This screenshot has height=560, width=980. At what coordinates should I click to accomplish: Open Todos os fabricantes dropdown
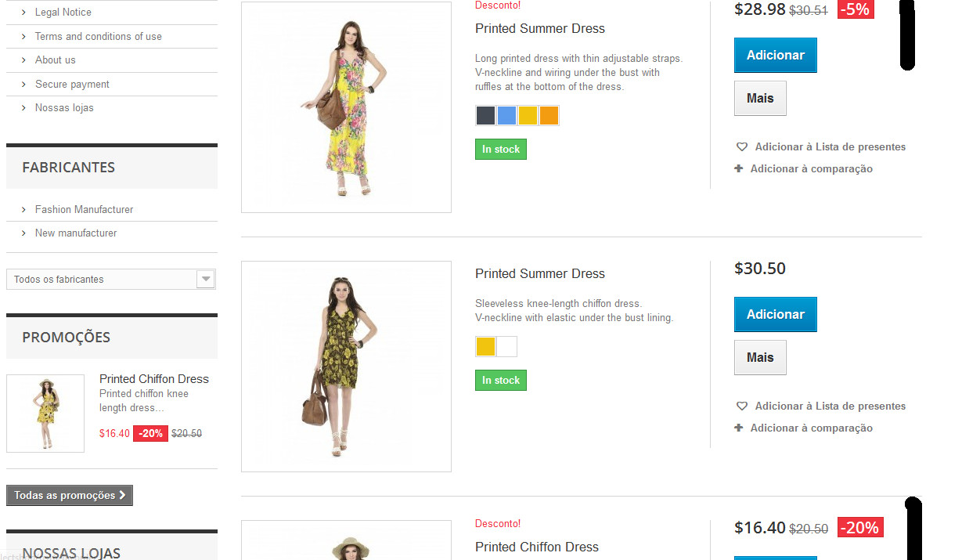110,280
